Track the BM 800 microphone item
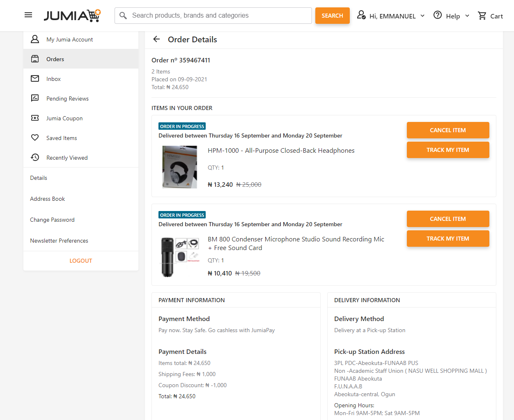 pyautogui.click(x=448, y=239)
